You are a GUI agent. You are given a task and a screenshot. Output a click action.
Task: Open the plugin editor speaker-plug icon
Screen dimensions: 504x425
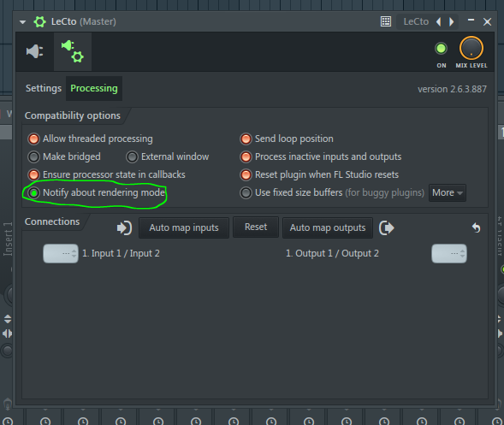35,51
